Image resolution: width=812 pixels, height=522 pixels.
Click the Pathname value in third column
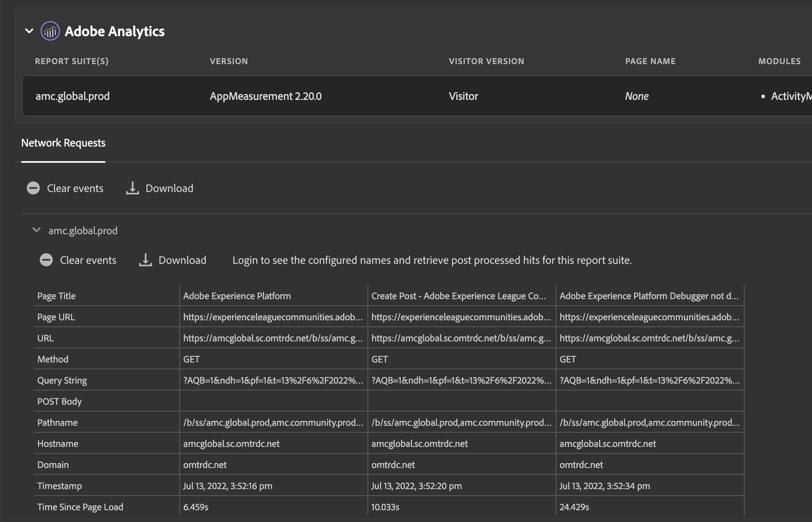pos(649,423)
